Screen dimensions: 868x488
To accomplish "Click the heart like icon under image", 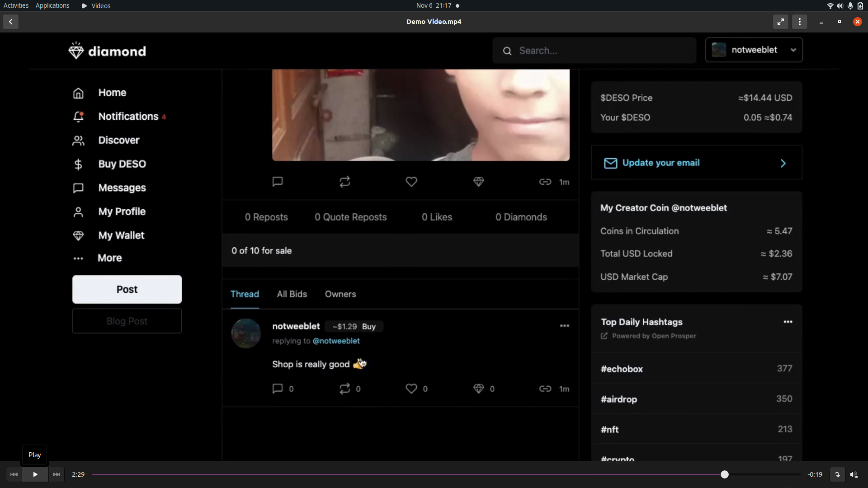I will [x=411, y=182].
